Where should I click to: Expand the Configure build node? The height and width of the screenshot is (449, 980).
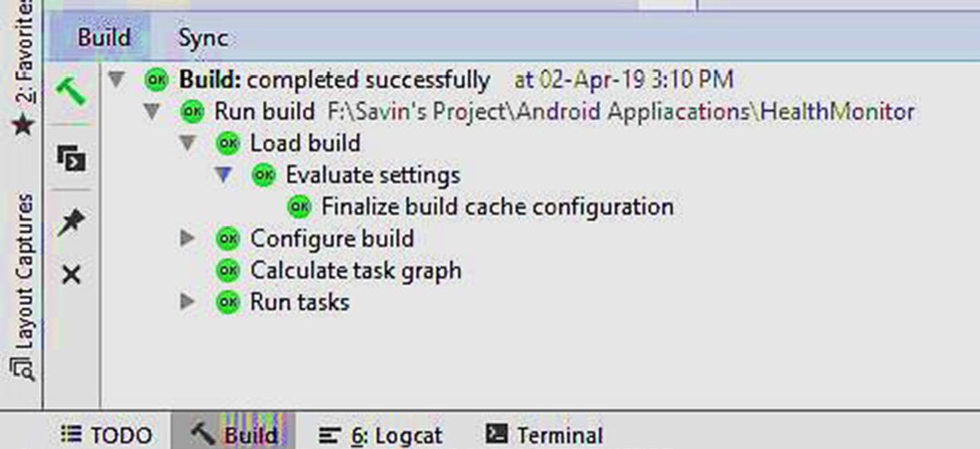point(187,239)
